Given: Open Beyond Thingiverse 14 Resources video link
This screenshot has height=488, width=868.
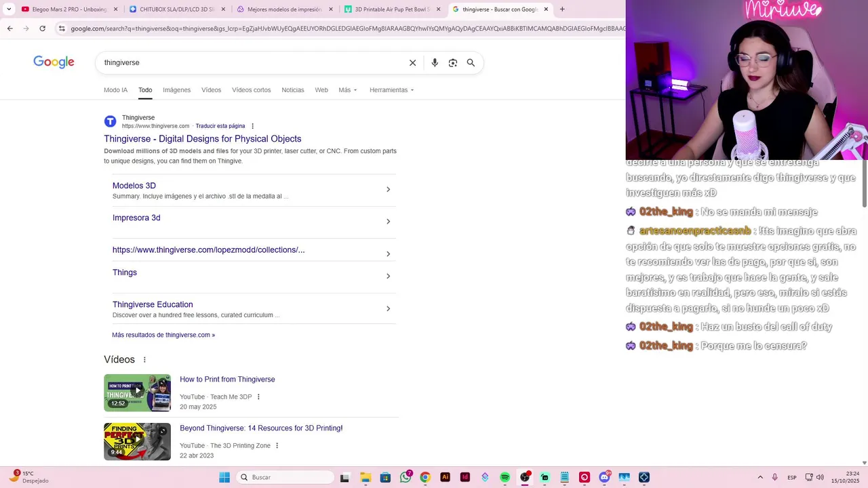Looking at the screenshot, I should pos(261,428).
